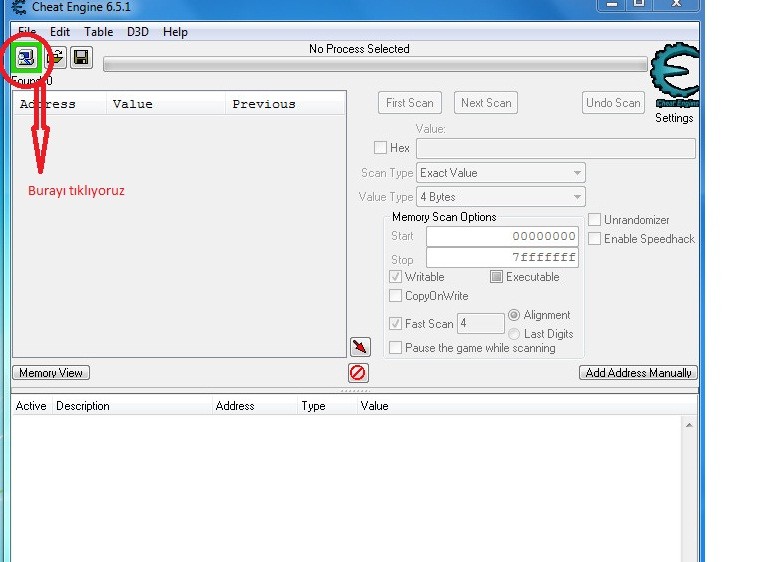The height and width of the screenshot is (562, 768).
Task: Click the scan Value input field
Action: coord(556,148)
